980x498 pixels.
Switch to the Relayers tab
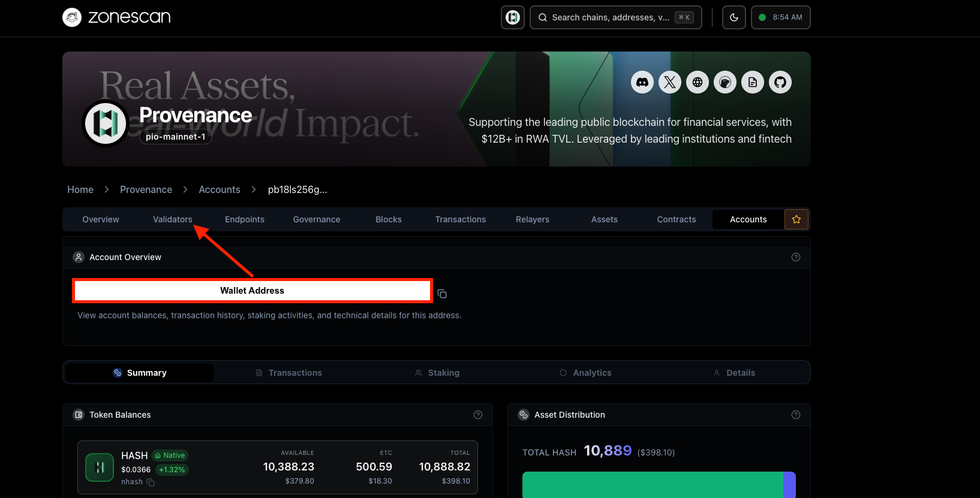coord(533,219)
